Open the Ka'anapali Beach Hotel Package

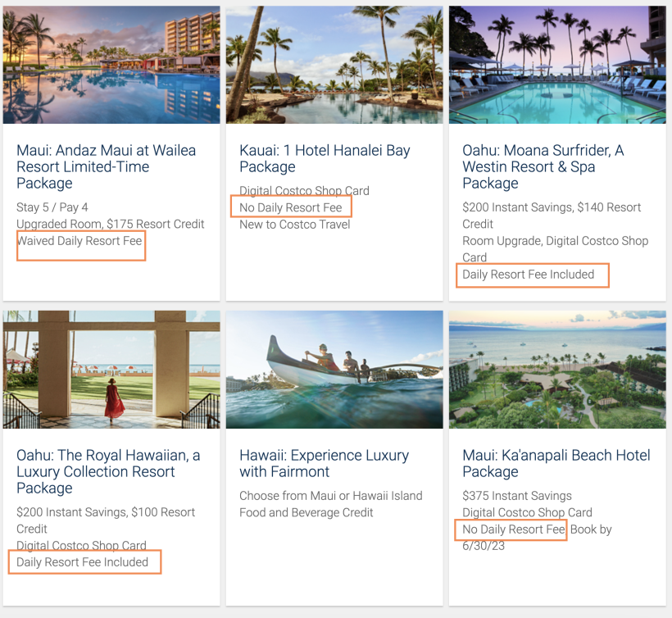[x=556, y=463]
